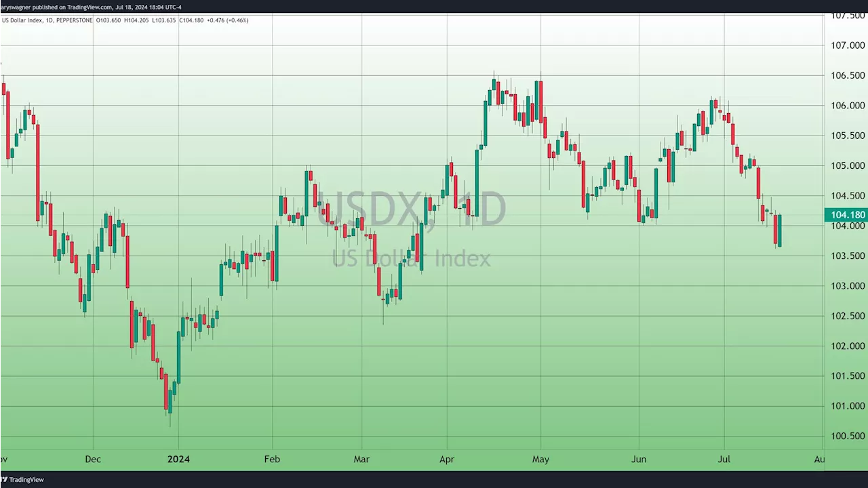Click the 'US Dollar Index, 1D, PEPPERSTONE' symbol title
This screenshot has height=488, width=868.
[x=47, y=20]
